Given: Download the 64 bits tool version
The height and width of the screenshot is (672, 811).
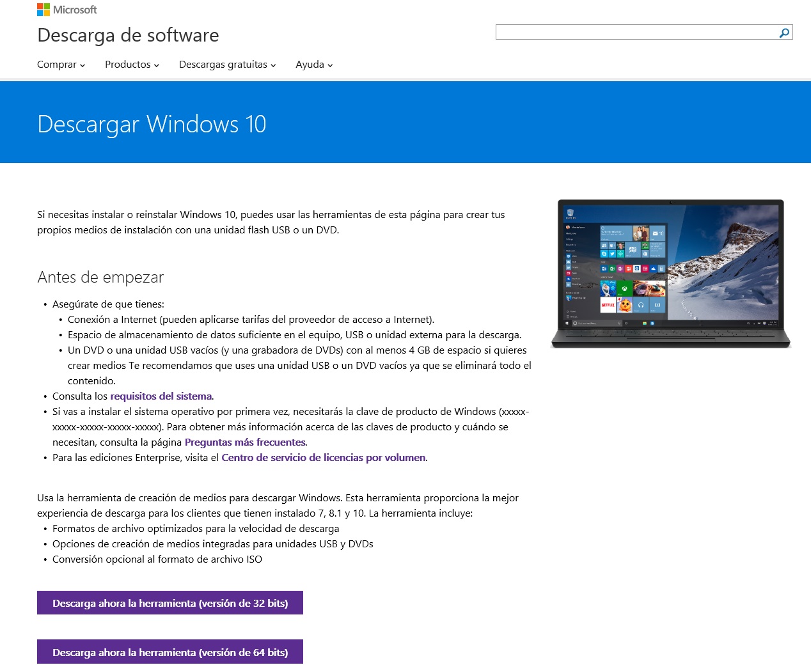Looking at the screenshot, I should [170, 652].
